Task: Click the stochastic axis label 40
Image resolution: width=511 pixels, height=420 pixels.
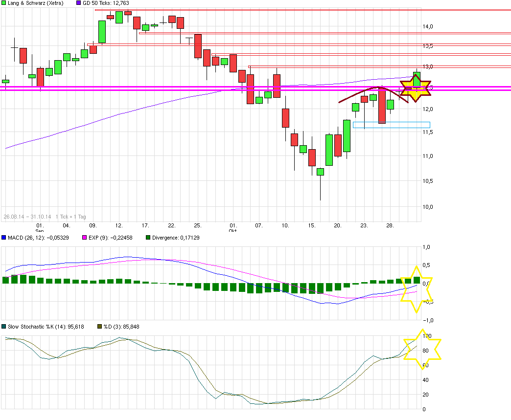Action: (x=425, y=380)
